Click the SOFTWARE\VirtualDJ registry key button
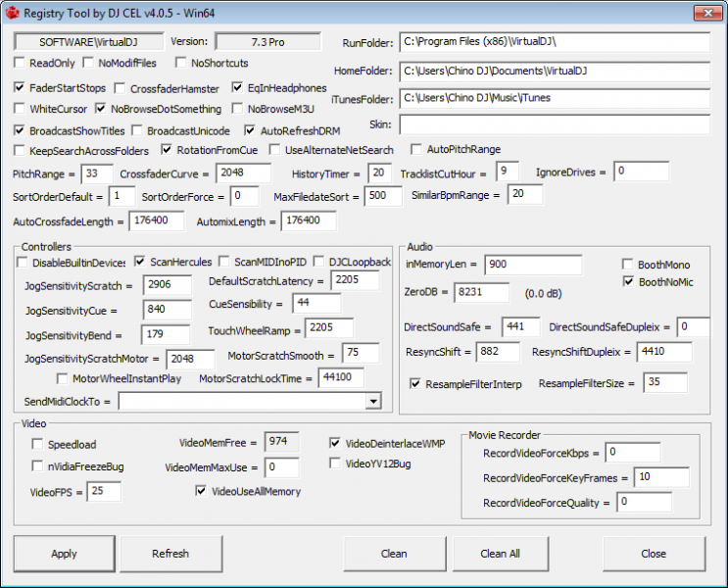Image resolution: width=728 pixels, height=588 pixels. point(89,42)
